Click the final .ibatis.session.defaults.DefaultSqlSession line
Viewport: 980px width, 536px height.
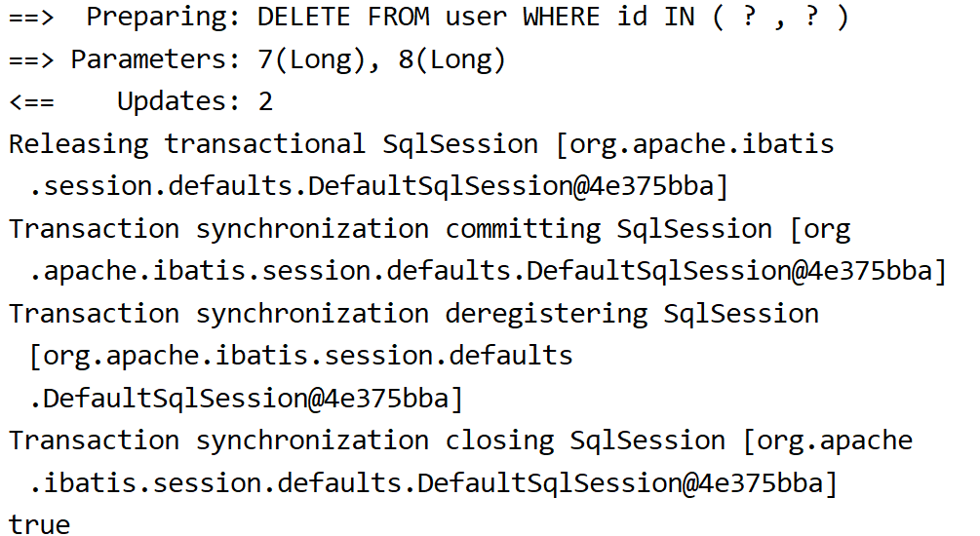[x=433, y=483]
